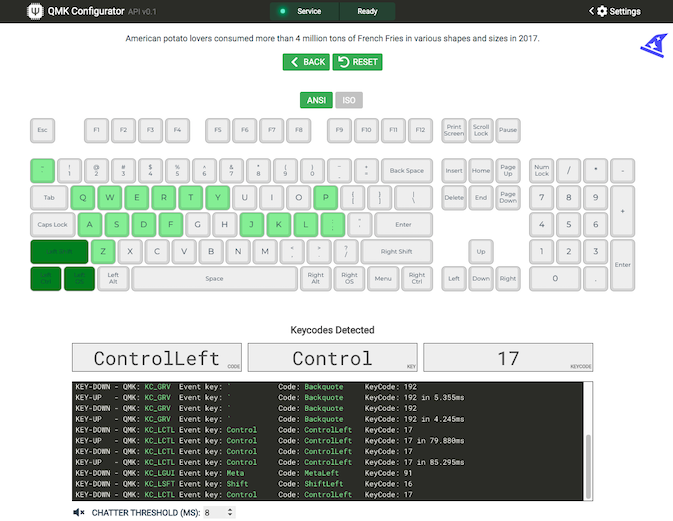This screenshot has width=673, height=521.
Task: Switch layout to ISO
Action: click(x=349, y=100)
